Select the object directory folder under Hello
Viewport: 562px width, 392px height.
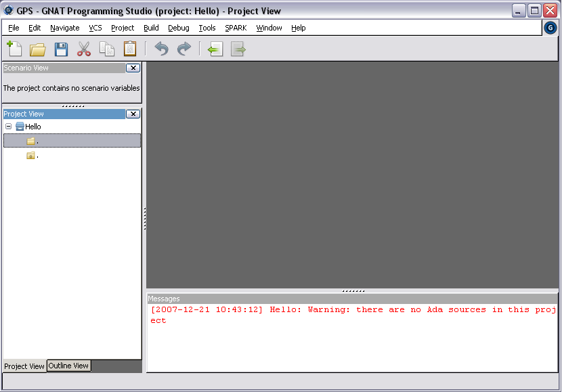click(x=30, y=156)
